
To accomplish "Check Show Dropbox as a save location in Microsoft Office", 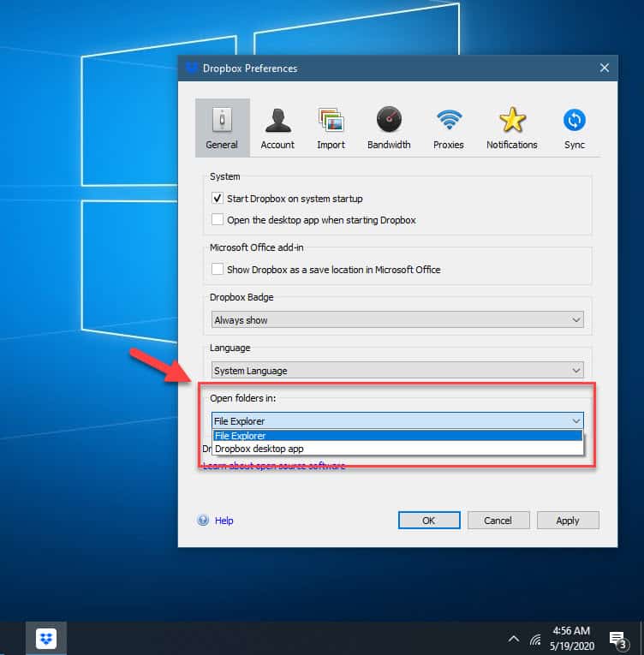I will click(x=218, y=269).
